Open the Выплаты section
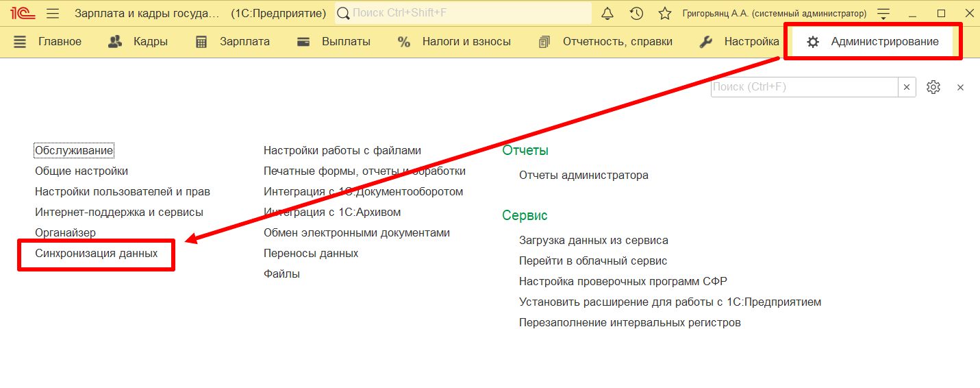Screen dimensions: 980x388 click(334, 42)
